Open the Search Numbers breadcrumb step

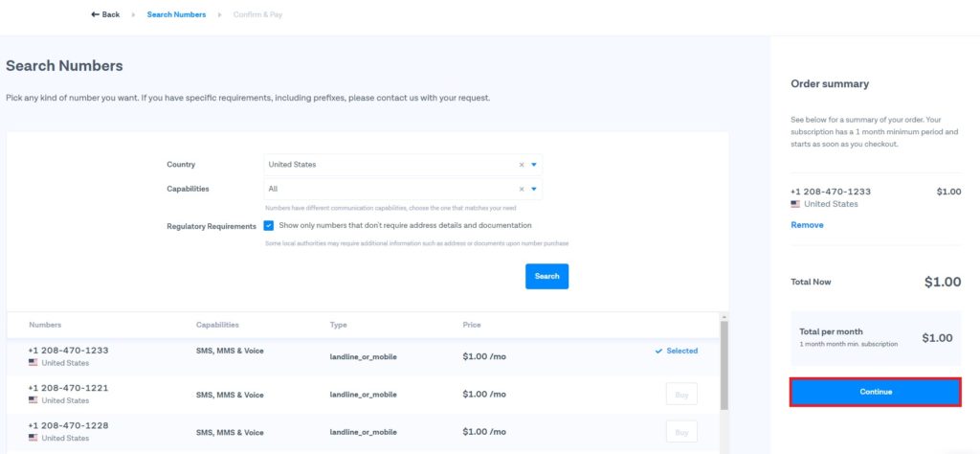pyautogui.click(x=176, y=14)
